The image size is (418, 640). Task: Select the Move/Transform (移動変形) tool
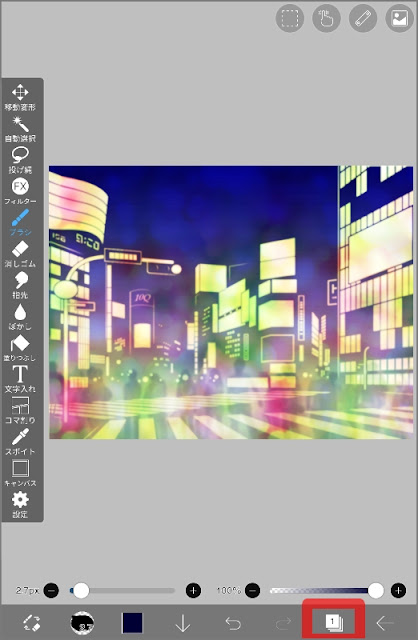[x=20, y=97]
